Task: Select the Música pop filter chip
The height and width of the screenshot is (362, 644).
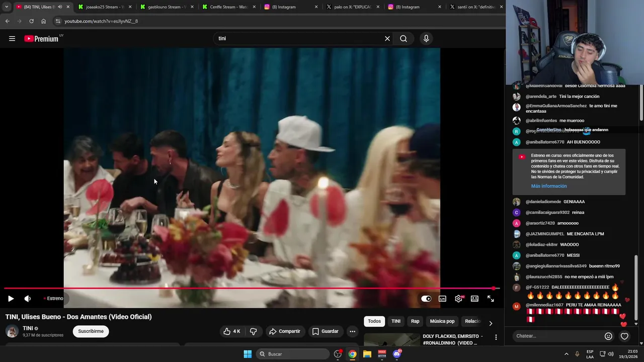Action: (x=442, y=321)
